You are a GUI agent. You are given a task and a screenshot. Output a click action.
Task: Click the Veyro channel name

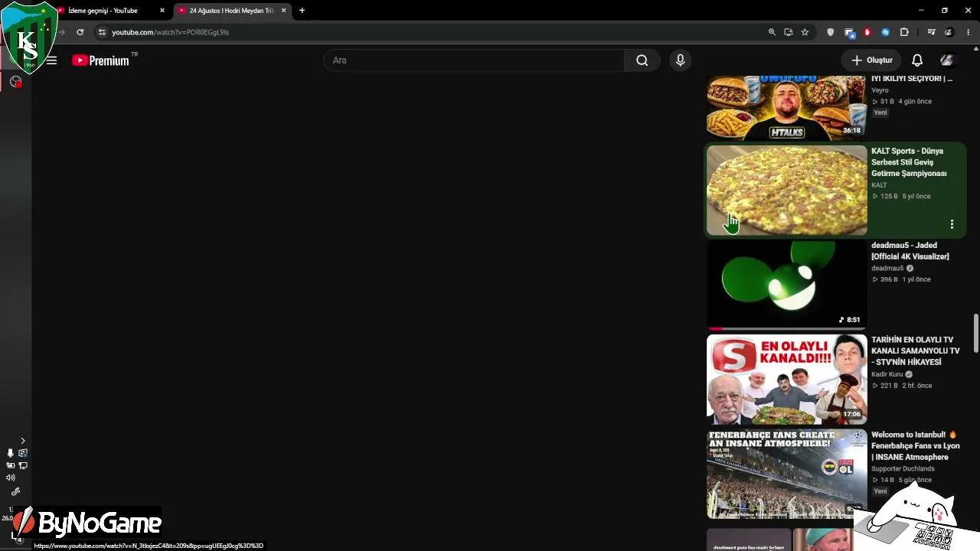click(880, 90)
